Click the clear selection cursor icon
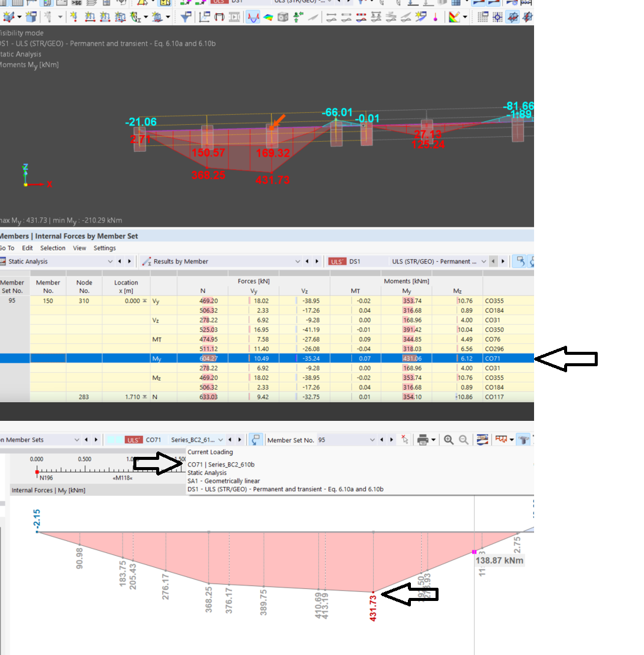 coord(405,440)
